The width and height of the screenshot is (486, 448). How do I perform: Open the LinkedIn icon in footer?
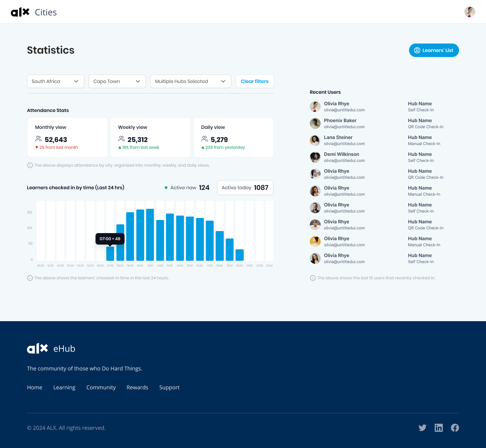point(438,428)
